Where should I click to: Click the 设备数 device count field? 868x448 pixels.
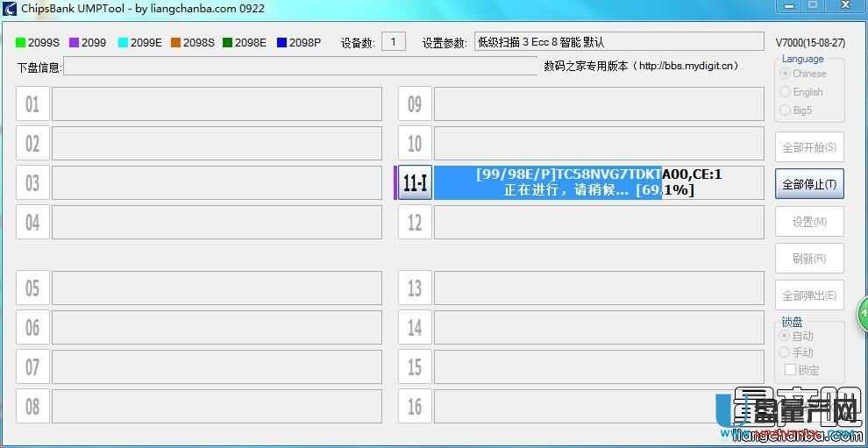[394, 41]
